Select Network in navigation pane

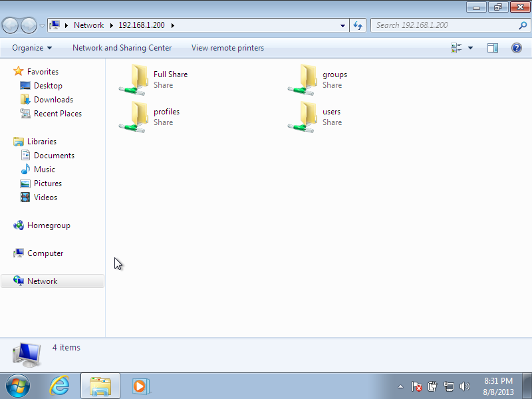[53, 281]
